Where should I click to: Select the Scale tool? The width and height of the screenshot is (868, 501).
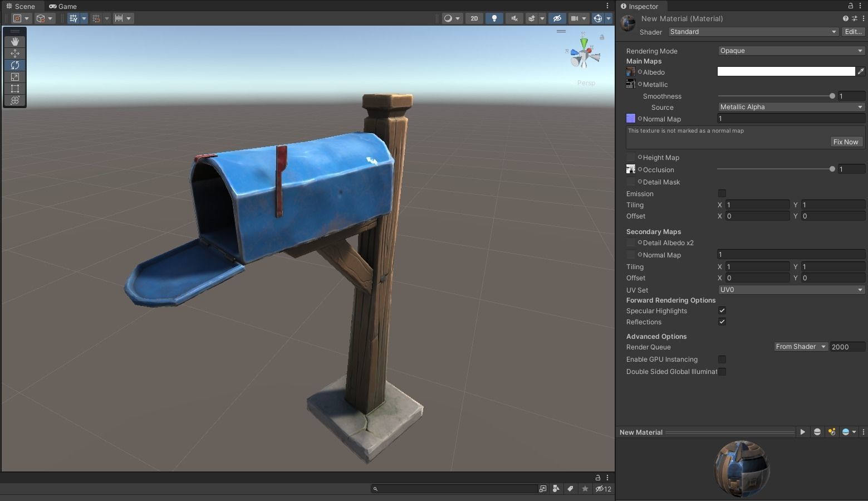(x=15, y=77)
